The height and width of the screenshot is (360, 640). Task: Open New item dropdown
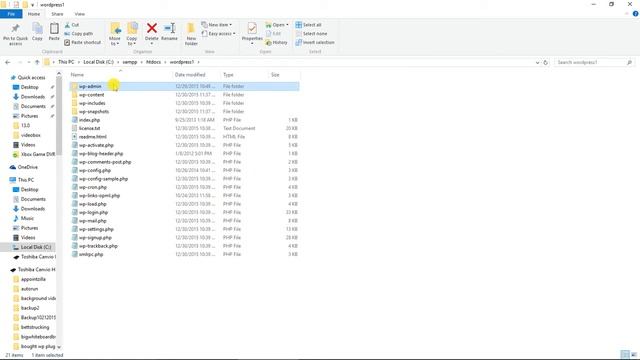click(217, 25)
